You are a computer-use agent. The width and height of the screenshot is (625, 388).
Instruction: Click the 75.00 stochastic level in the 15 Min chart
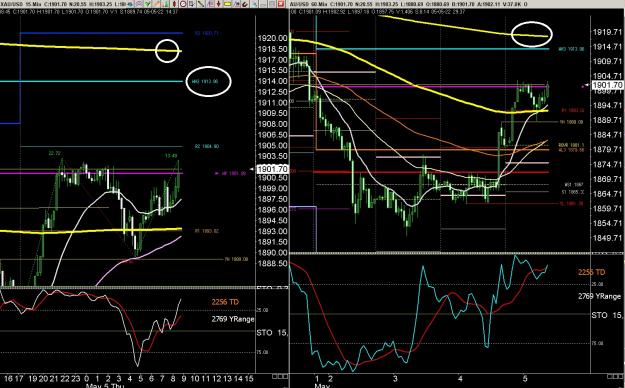click(263, 353)
